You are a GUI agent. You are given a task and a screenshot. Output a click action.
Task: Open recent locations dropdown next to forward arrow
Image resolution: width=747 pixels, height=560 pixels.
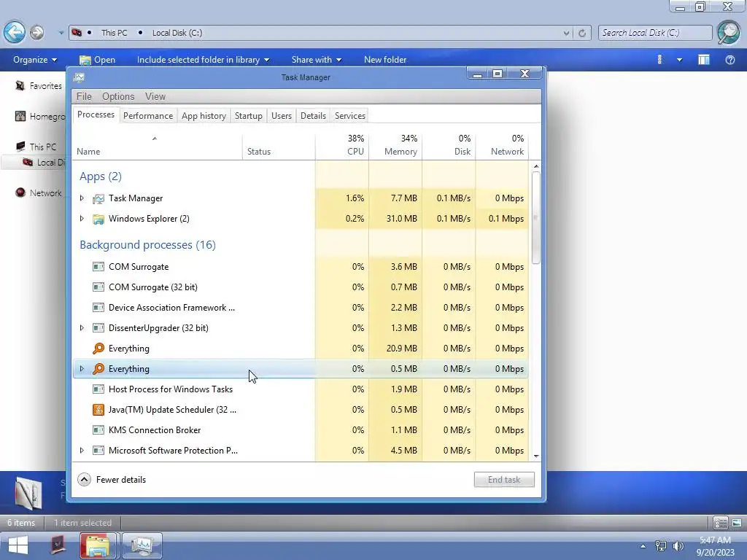(x=61, y=33)
